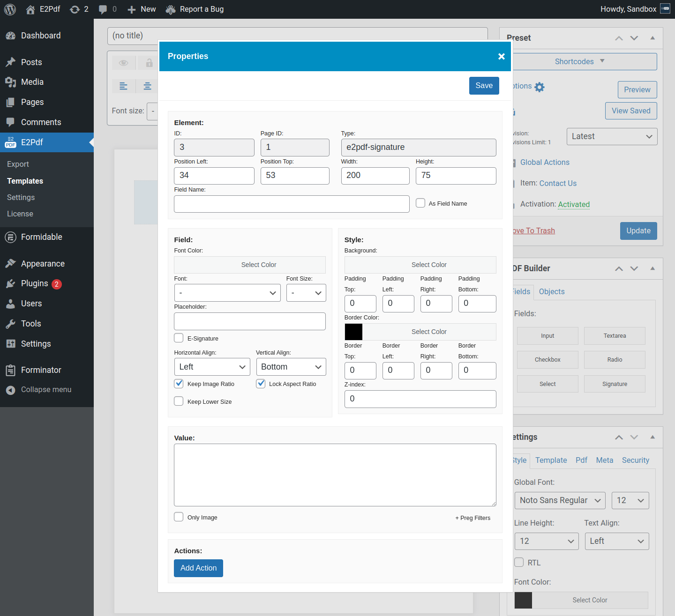This screenshot has height=616, width=675.
Task: Click the WordPress logo in the admin bar
Action: 10,9
